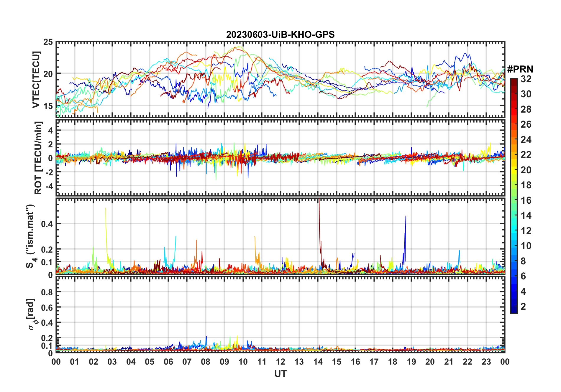561x392 pixels.
Task: Click colorbar tick label 18
Action: [x=526, y=185]
